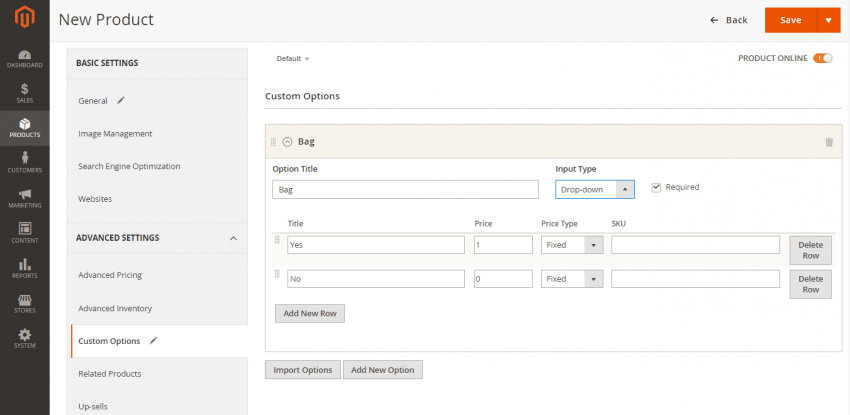Collapse the Advanced Settings section
The image size is (850, 415).
click(233, 238)
